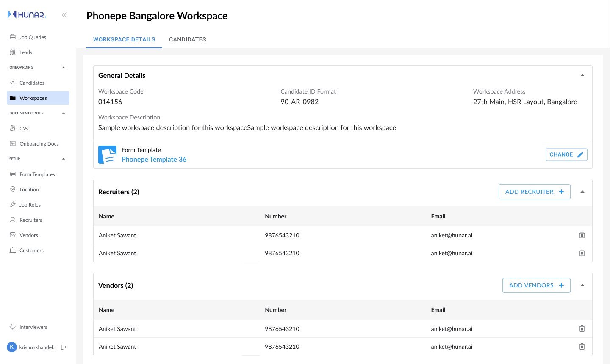Collapse the General Details panel

[582, 75]
